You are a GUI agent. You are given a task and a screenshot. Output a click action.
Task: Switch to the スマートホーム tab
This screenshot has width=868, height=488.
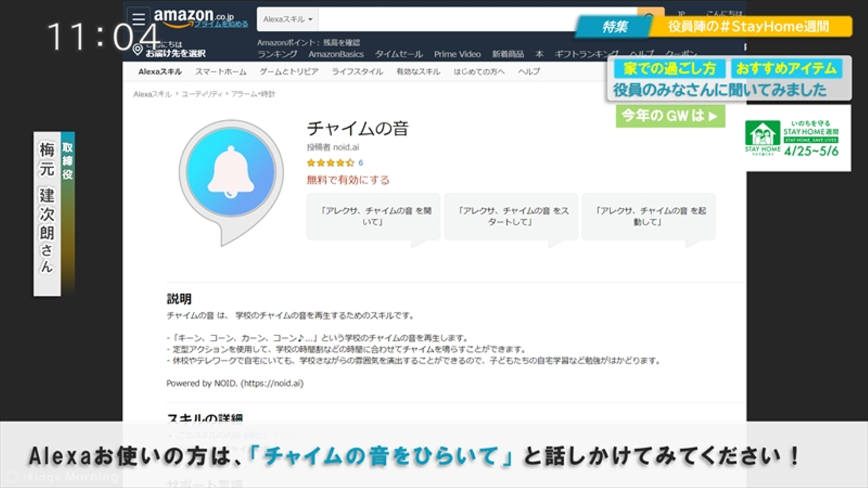pos(221,72)
